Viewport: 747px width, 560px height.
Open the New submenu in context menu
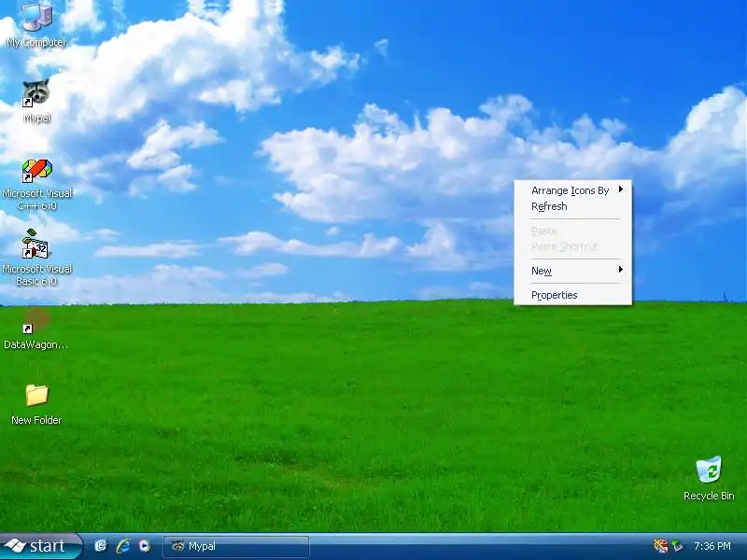tap(572, 271)
